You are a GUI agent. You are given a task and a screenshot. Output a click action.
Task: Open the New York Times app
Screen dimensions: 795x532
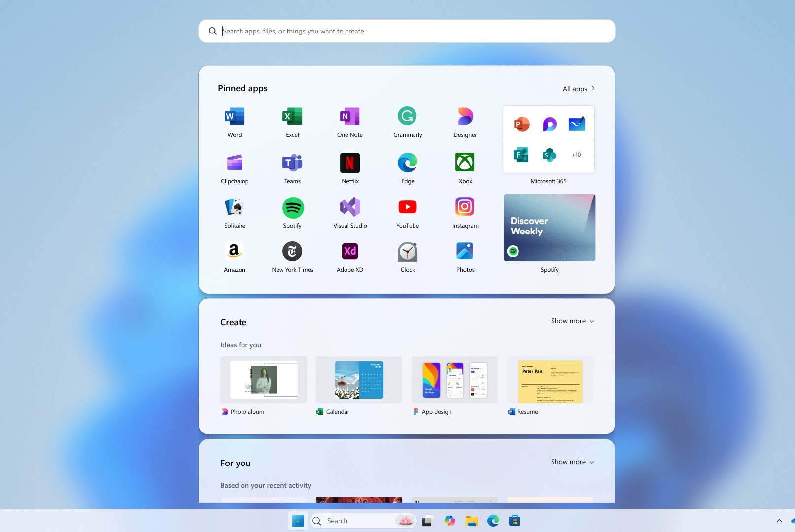point(292,256)
